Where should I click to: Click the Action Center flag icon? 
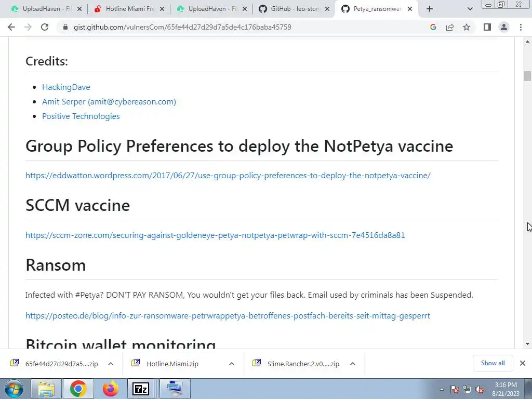(x=455, y=390)
